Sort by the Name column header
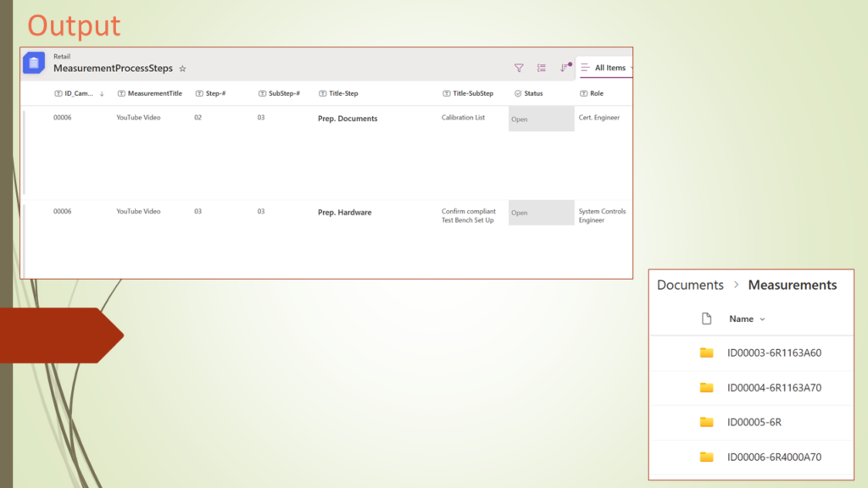The height and width of the screenshot is (488, 868). tap(747, 319)
